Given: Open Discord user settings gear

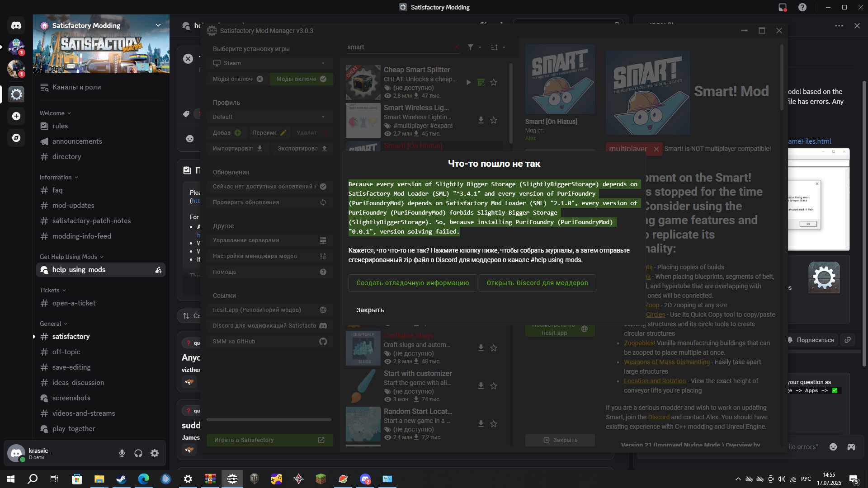Looking at the screenshot, I should coord(155,453).
